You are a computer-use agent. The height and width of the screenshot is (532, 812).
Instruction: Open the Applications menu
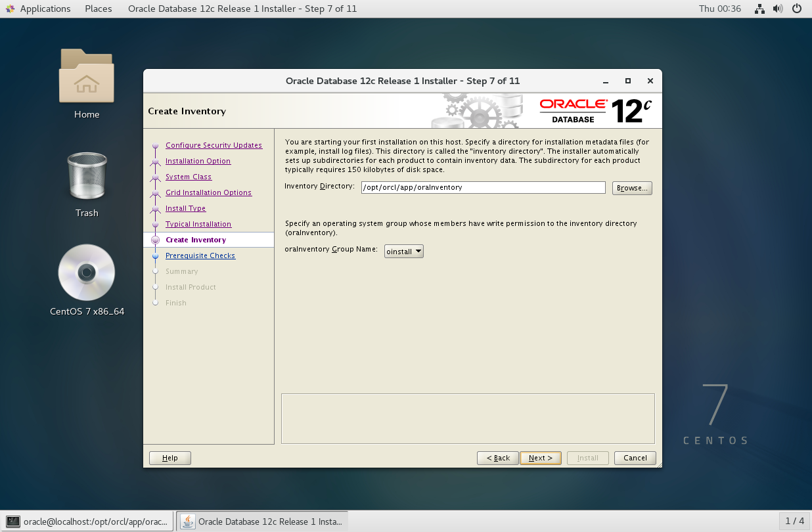(x=45, y=9)
